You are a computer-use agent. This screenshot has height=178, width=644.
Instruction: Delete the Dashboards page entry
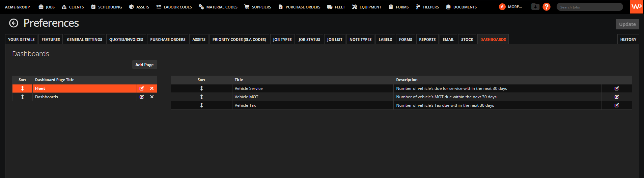[x=152, y=97]
